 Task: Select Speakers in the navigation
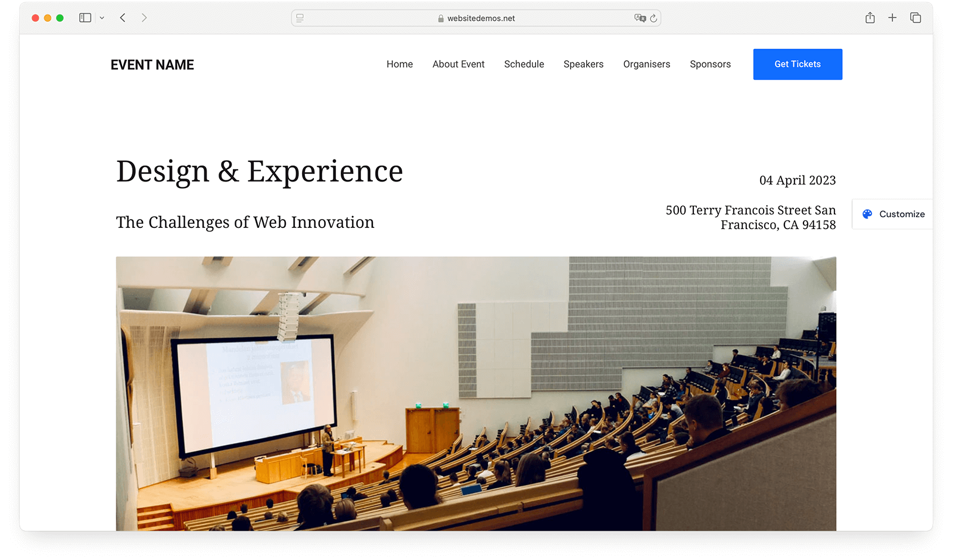coord(583,64)
